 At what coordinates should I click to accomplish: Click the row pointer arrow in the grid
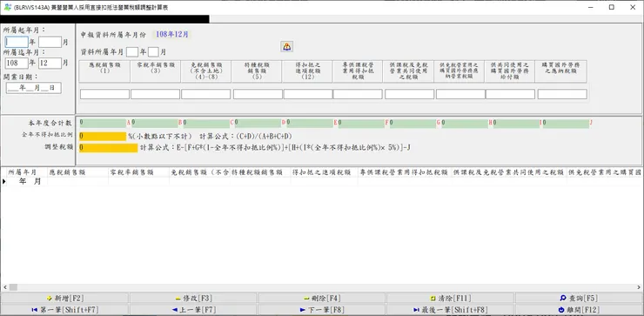tap(4, 182)
